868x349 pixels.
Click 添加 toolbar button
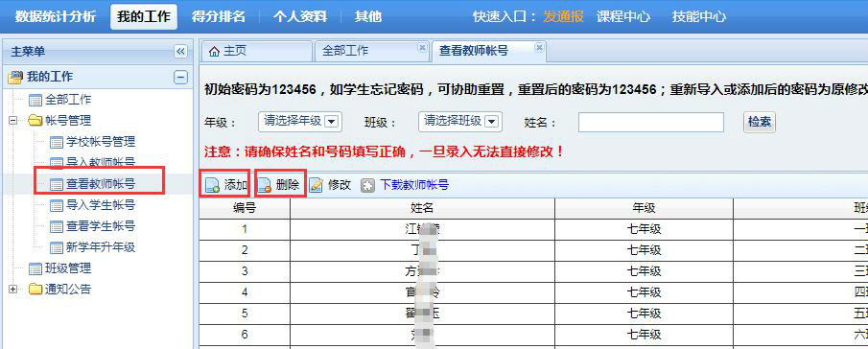(225, 185)
